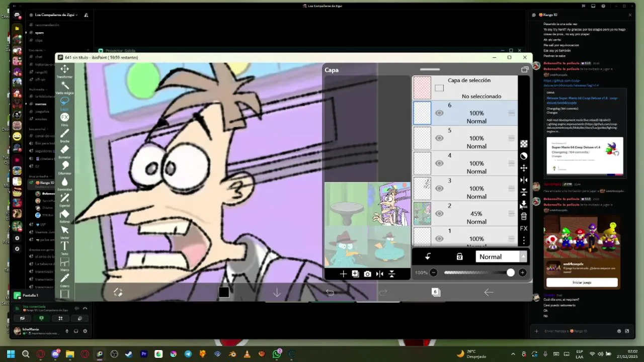Open three-dots more options in layer sidebar

coord(524,240)
